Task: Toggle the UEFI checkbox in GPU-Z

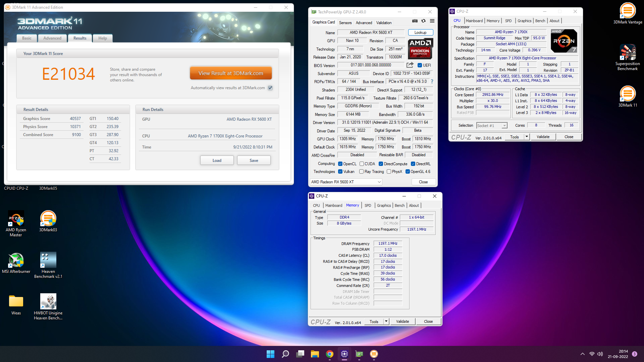Action: coord(420,65)
